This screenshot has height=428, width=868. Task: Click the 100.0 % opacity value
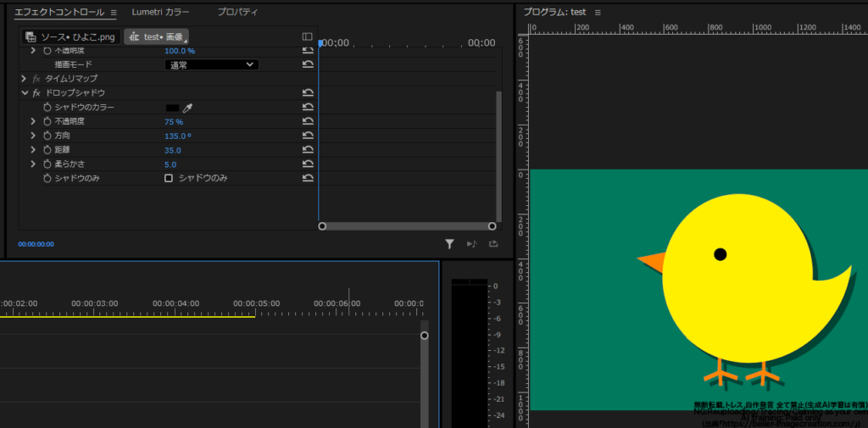coord(180,50)
